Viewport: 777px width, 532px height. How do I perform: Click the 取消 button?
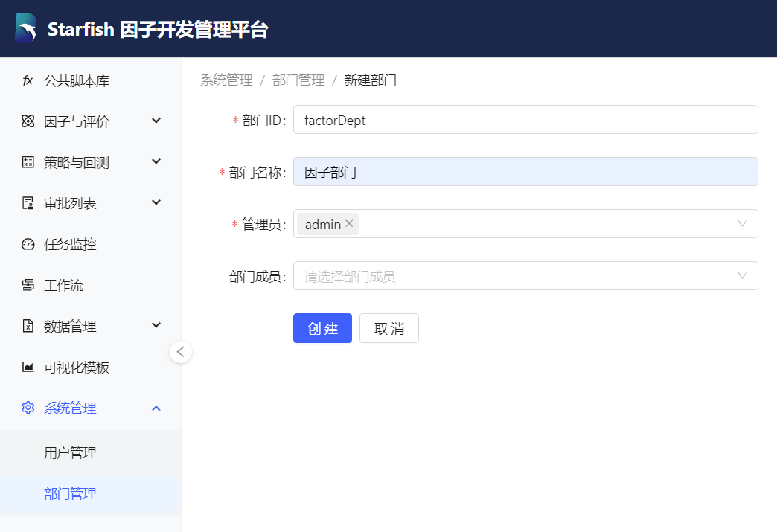click(388, 328)
